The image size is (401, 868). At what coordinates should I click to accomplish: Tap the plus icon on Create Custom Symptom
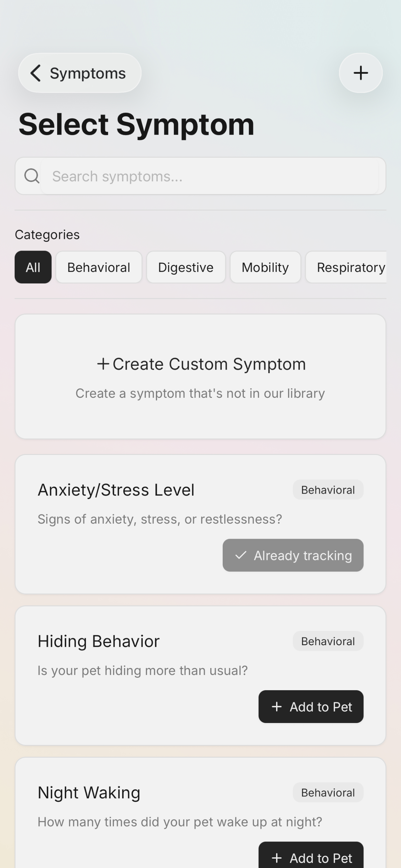(x=103, y=364)
